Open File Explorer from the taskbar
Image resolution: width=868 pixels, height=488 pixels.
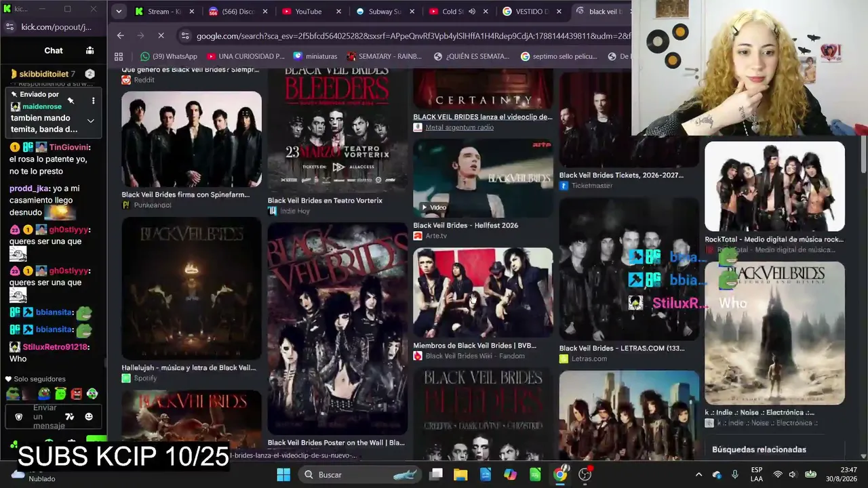point(460,474)
